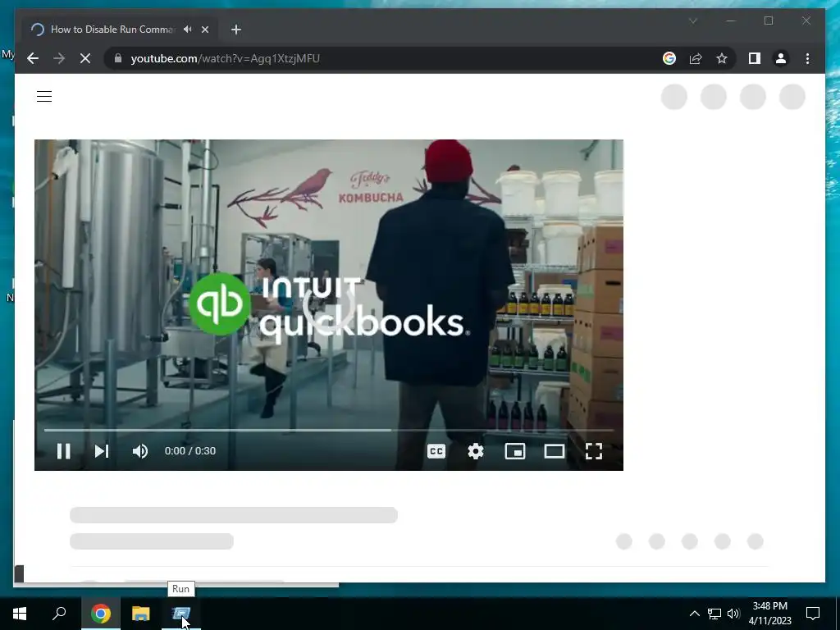Close the Chrome window
Screen dimensions: 840x630
click(x=806, y=21)
